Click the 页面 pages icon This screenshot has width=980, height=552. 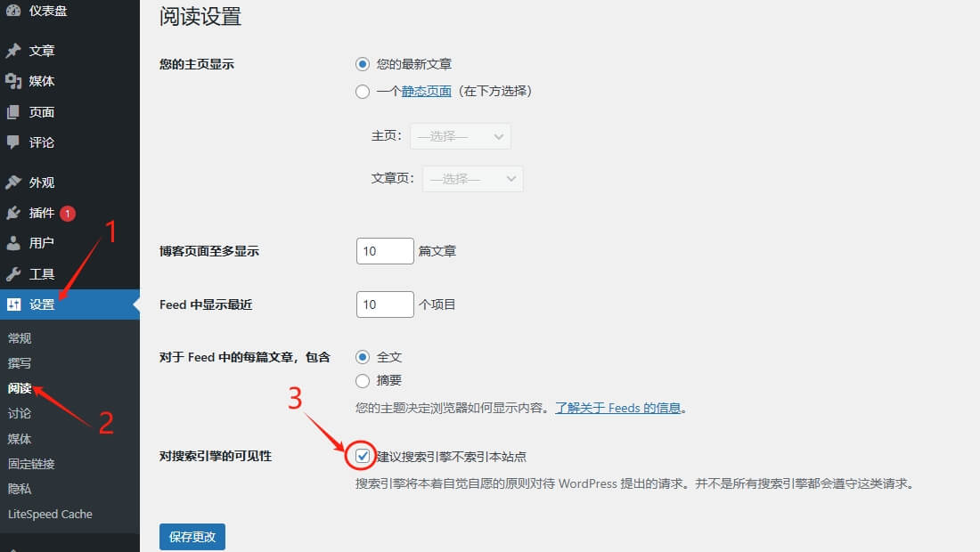coord(13,112)
